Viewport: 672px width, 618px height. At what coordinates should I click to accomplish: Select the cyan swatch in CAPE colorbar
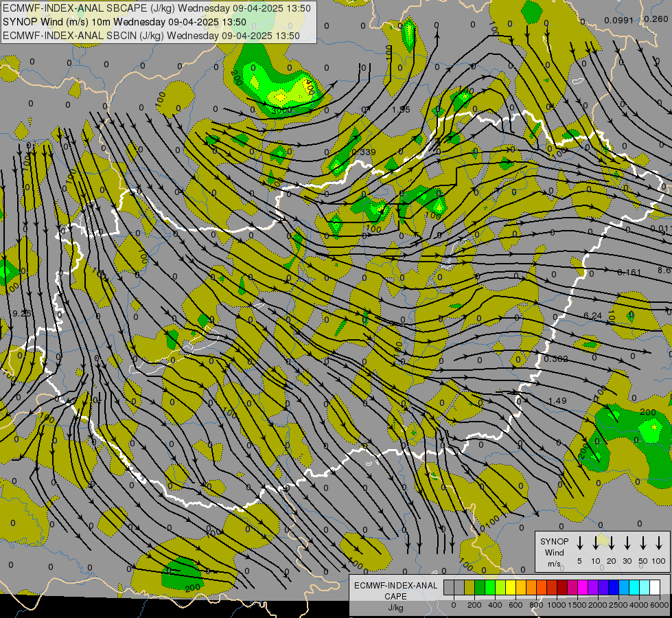[634, 587]
